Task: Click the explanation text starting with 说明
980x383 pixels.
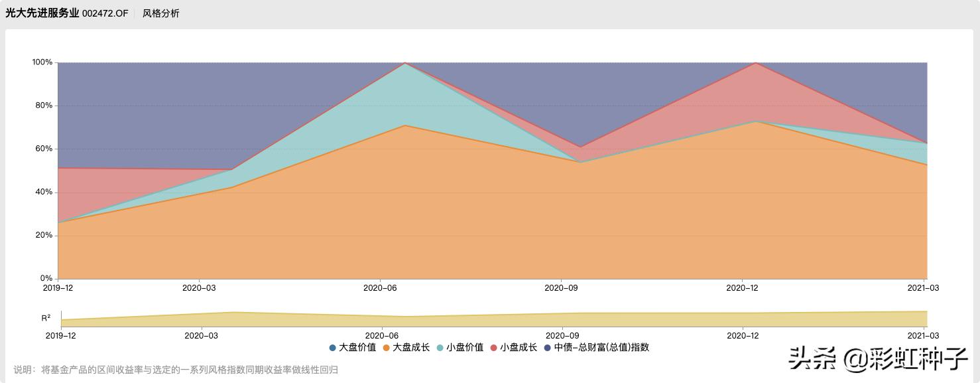Action: click(x=176, y=370)
